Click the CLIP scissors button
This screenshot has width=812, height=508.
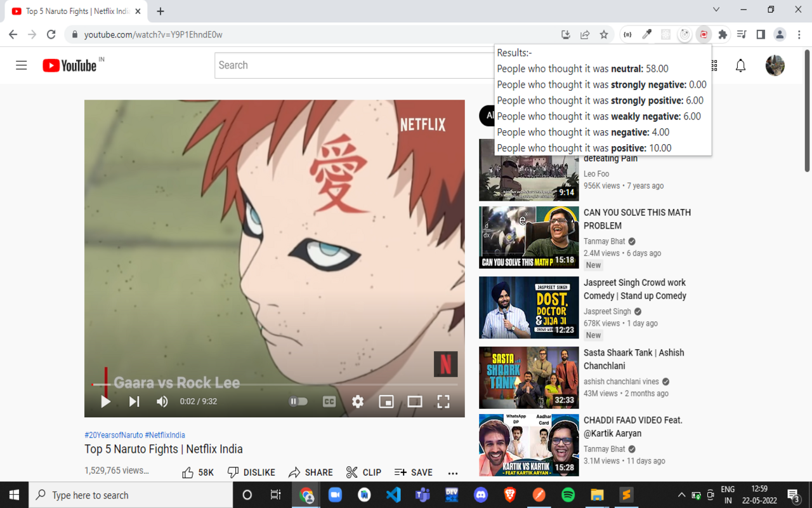click(363, 472)
